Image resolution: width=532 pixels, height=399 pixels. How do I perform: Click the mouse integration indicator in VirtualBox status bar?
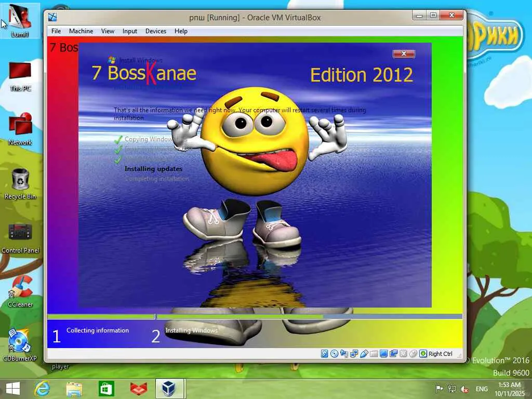[413, 354]
